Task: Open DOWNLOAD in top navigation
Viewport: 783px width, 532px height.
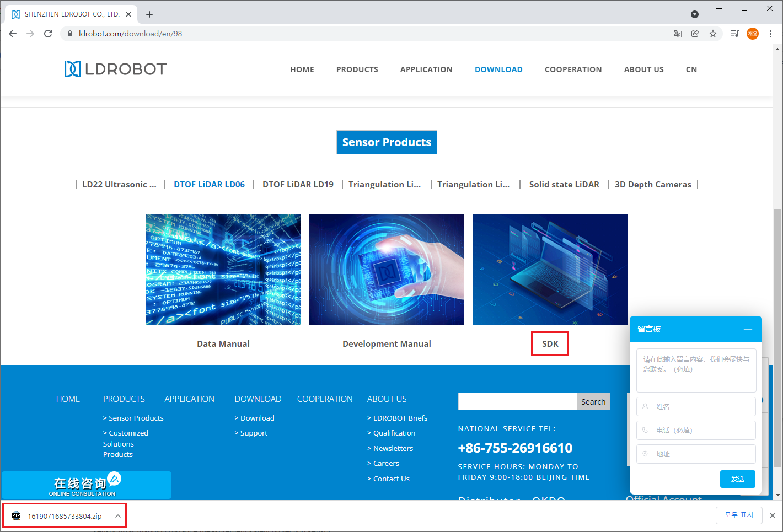Action: click(x=498, y=69)
